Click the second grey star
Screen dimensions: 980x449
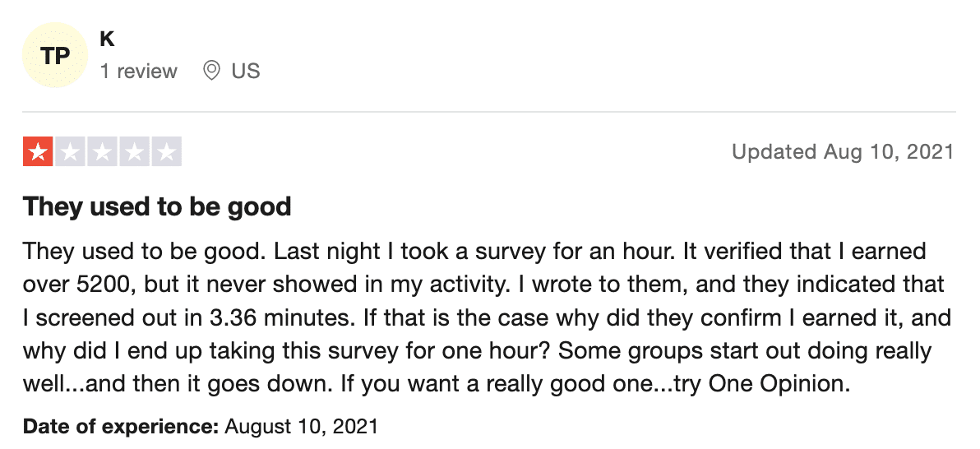pos(70,152)
